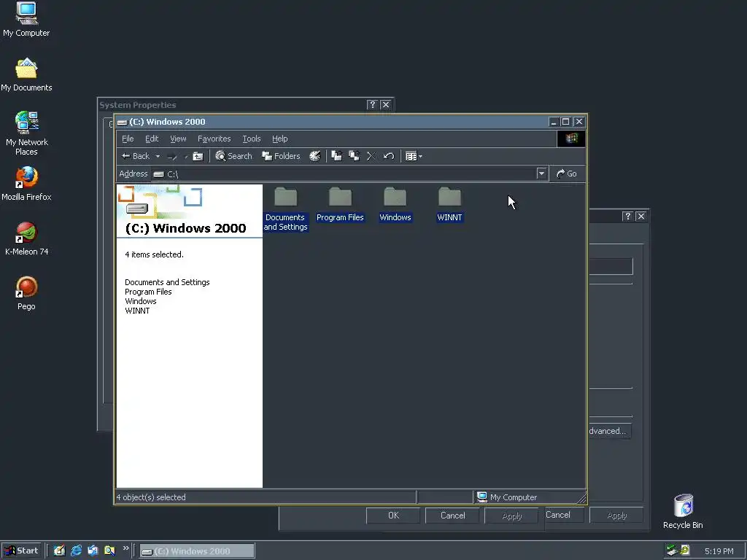Launch Pego desktop shortcut

[26, 293]
